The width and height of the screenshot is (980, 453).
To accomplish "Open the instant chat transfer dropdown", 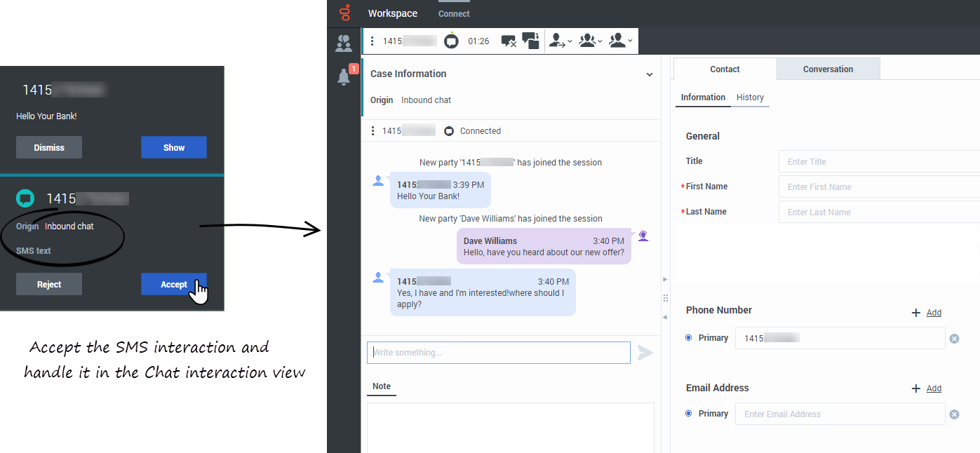I will tap(561, 41).
